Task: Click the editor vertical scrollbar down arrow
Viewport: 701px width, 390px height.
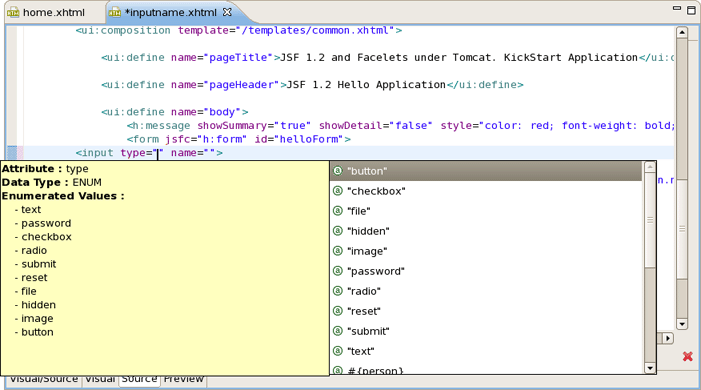Action: pos(682,324)
